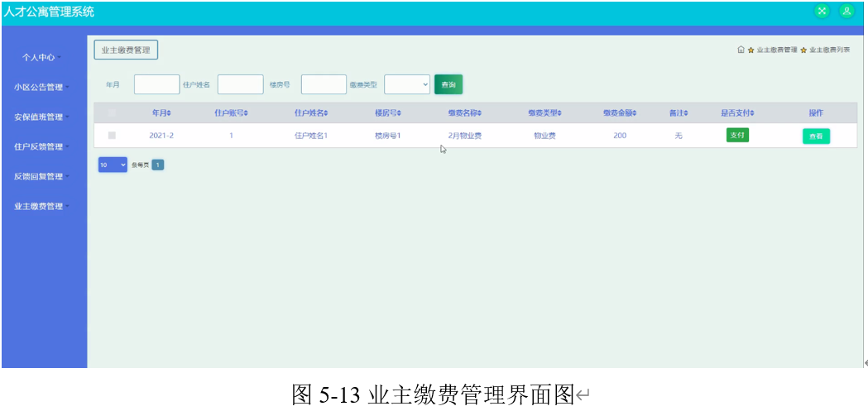Click the star icon before 业主缴费列表 breadcrumb
The height and width of the screenshot is (411, 868).
pos(803,50)
